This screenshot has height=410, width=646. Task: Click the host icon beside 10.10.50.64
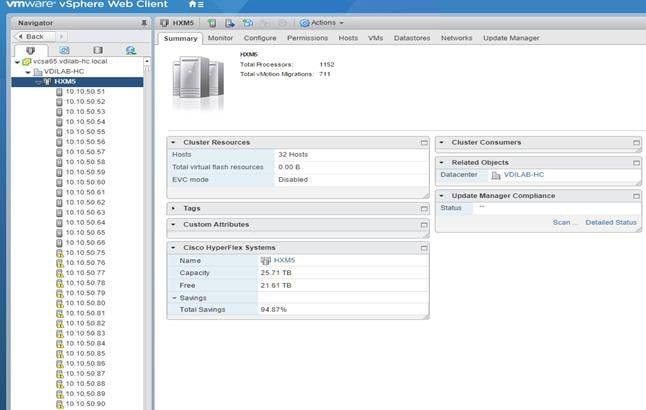[x=59, y=223]
